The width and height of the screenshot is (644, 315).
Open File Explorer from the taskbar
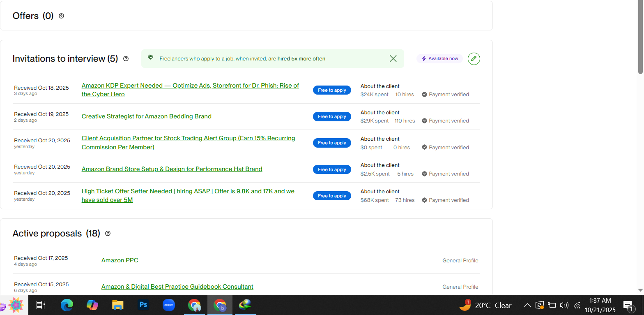pyautogui.click(x=118, y=305)
